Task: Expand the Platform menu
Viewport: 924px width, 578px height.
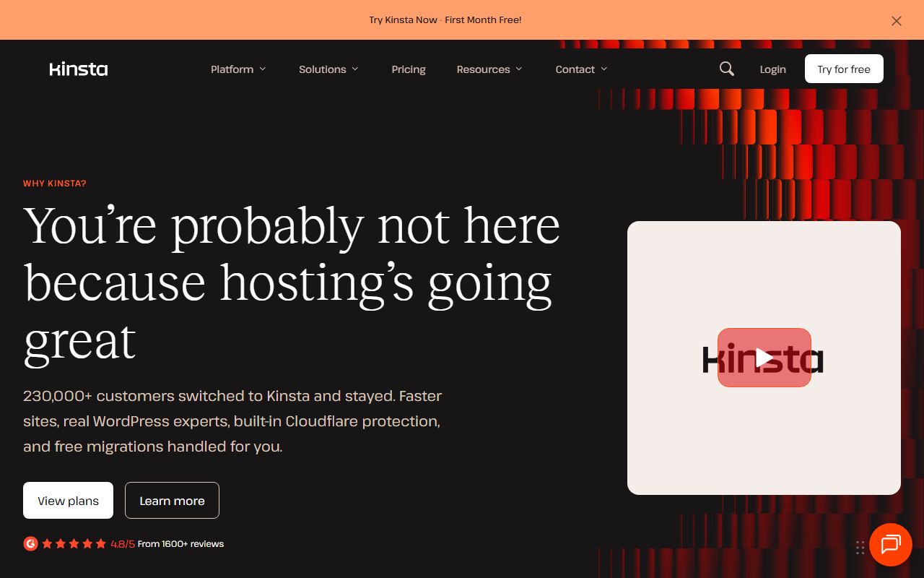Action: [x=238, y=69]
